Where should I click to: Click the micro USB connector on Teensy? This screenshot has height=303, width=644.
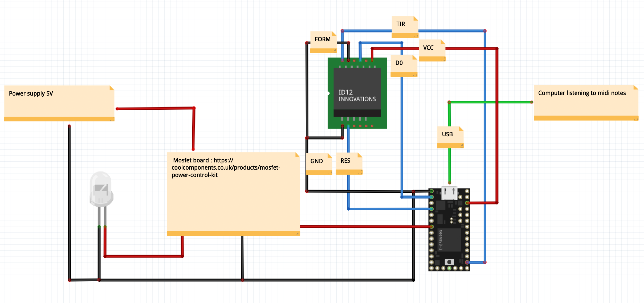pyautogui.click(x=449, y=193)
